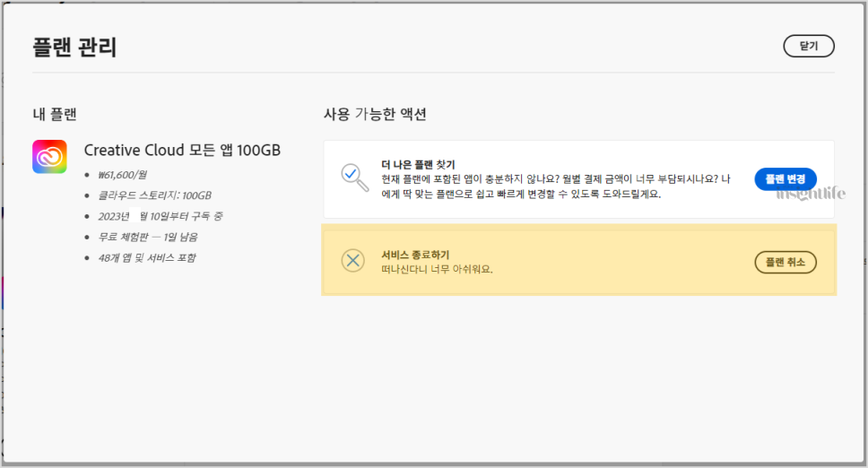Click the 닫기 button
This screenshot has height=468, width=868.
tap(809, 46)
